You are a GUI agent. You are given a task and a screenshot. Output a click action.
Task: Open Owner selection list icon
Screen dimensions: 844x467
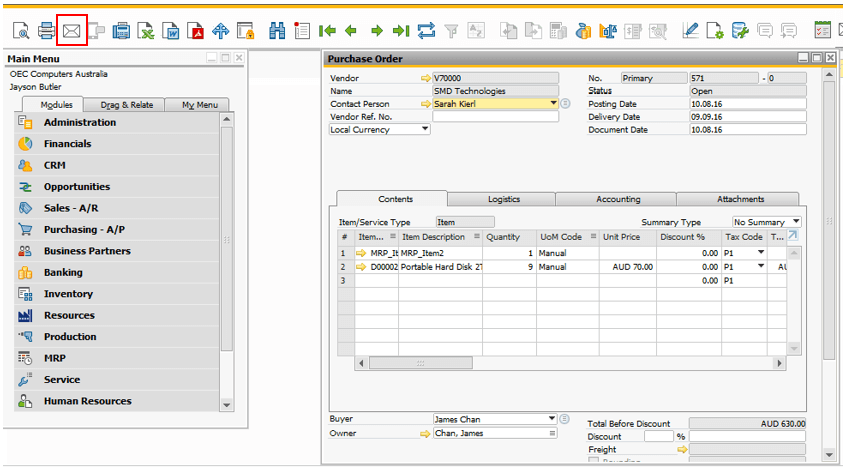click(552, 434)
